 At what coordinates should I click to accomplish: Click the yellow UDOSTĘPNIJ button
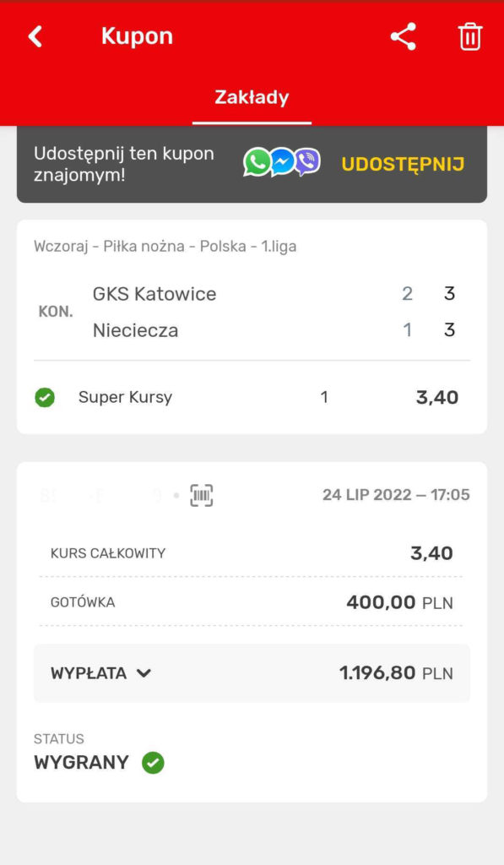point(403,164)
